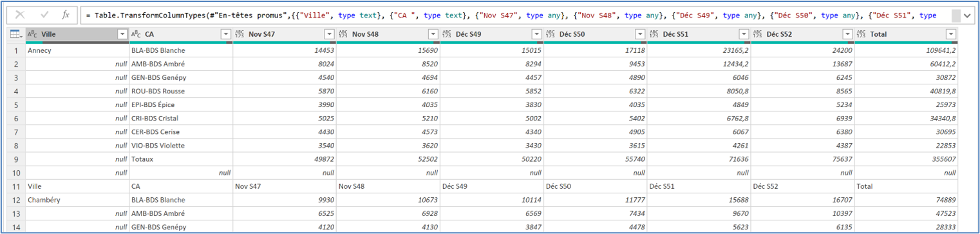The image size is (980, 234).
Task: Open the Déc S52 column filter dropdown
Action: pos(848,34)
